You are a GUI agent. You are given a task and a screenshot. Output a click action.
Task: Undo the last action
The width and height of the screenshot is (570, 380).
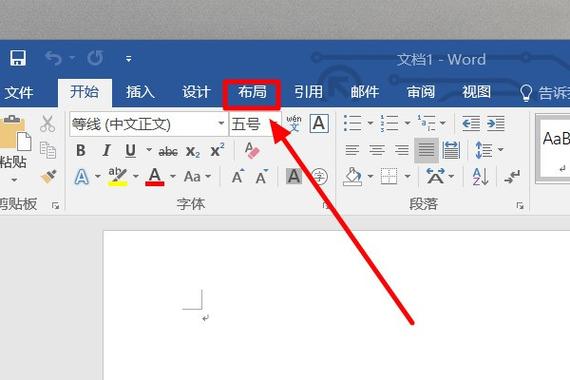pos(54,58)
